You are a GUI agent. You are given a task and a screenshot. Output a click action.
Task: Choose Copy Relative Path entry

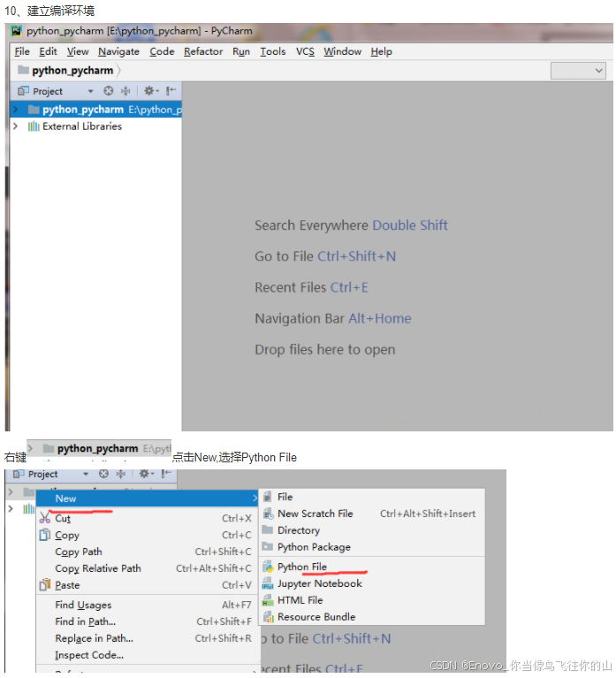(147, 568)
